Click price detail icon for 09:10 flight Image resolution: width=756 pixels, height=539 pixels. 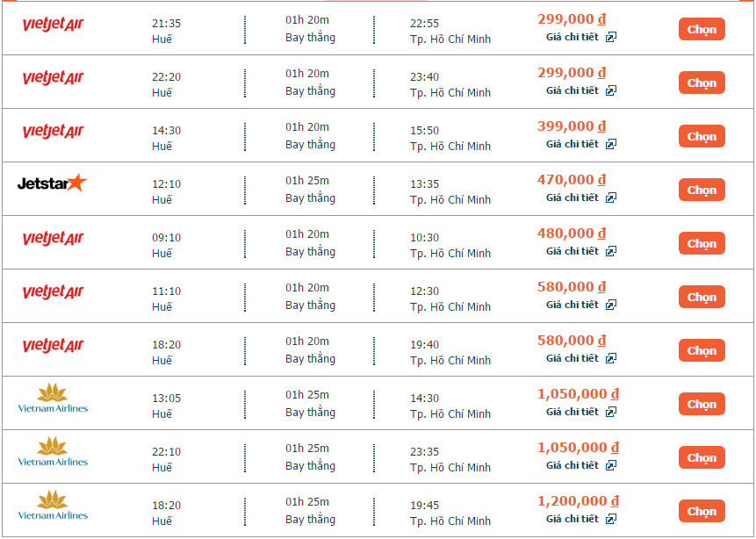[611, 251]
